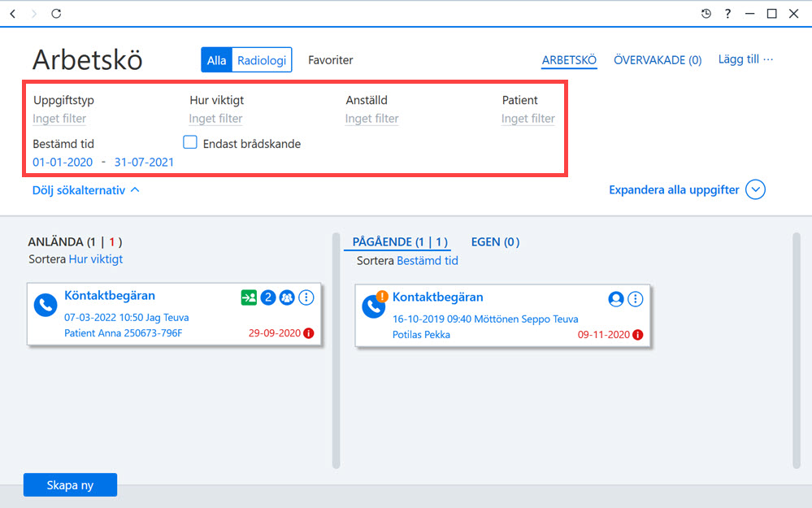Open the history clock icon in title bar
The width and height of the screenshot is (812, 508).
click(x=706, y=14)
